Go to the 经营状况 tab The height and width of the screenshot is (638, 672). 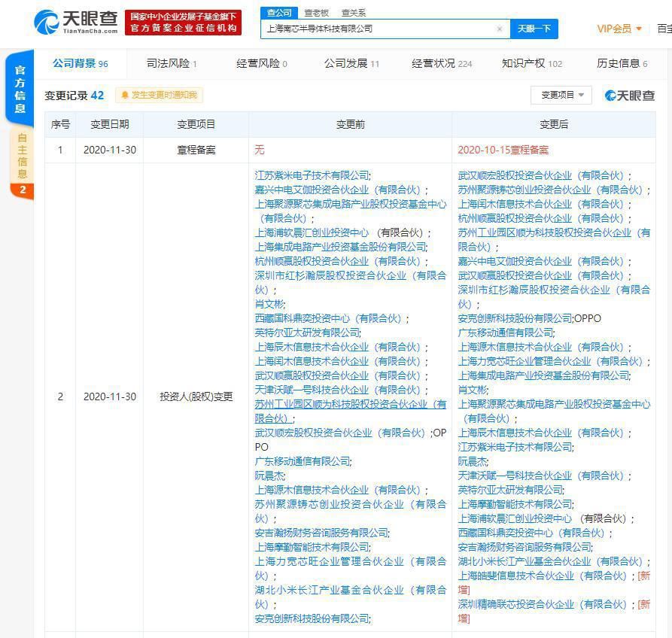click(442, 64)
